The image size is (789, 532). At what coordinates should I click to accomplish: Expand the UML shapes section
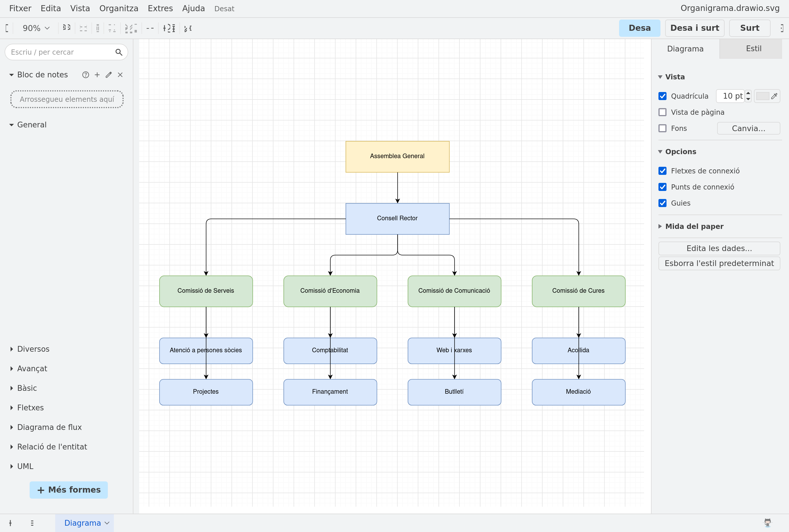(x=21, y=466)
